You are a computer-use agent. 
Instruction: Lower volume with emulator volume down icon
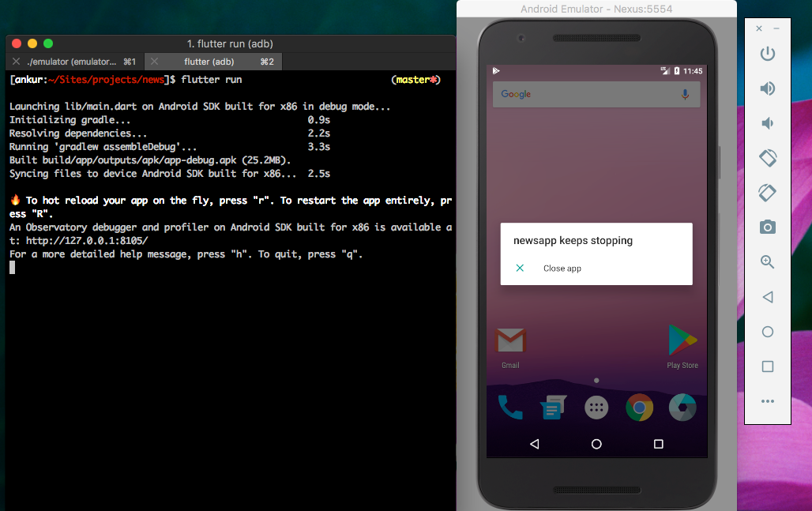coord(768,123)
